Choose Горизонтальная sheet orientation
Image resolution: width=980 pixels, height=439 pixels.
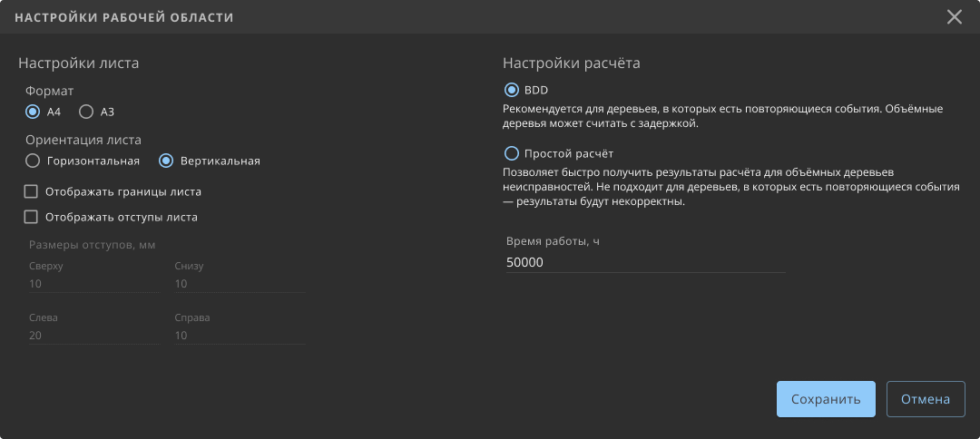tap(33, 161)
